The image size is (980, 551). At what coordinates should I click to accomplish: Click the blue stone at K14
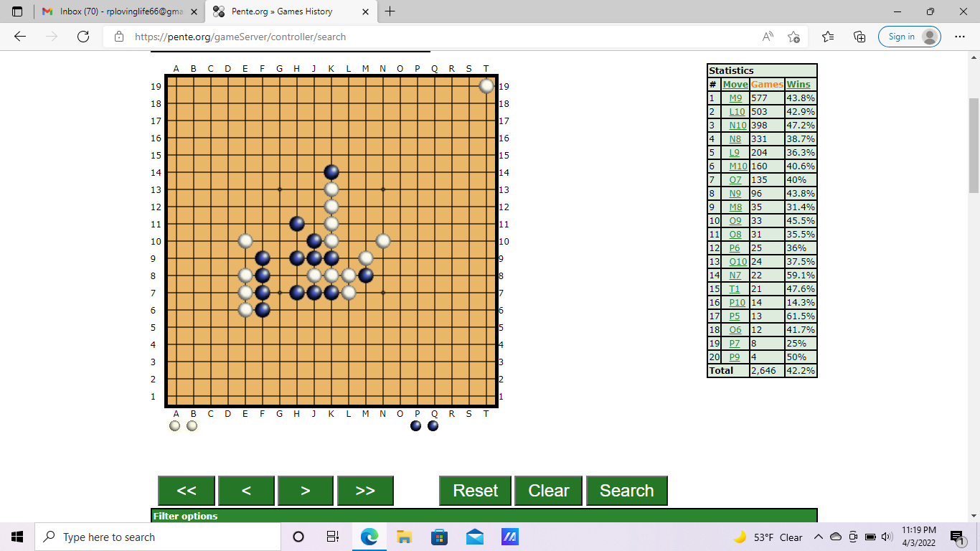331,172
